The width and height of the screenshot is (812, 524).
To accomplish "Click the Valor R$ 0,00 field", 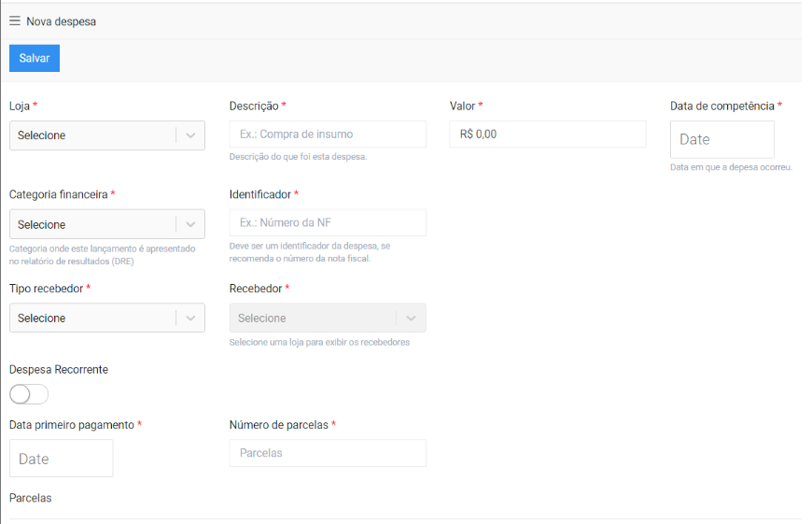I will pyautogui.click(x=548, y=135).
